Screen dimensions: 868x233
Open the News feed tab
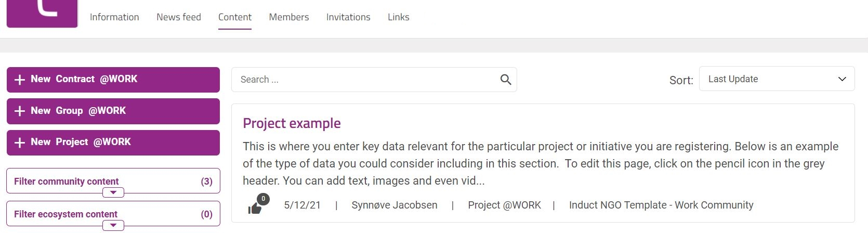point(179,17)
